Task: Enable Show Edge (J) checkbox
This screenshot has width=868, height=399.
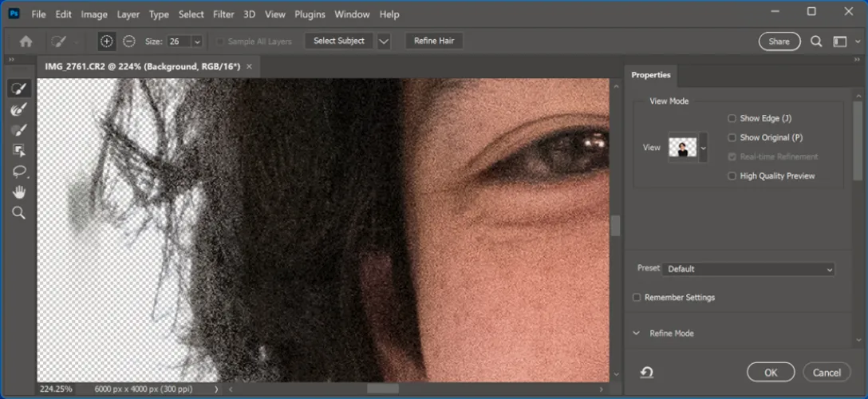Action: (x=732, y=118)
